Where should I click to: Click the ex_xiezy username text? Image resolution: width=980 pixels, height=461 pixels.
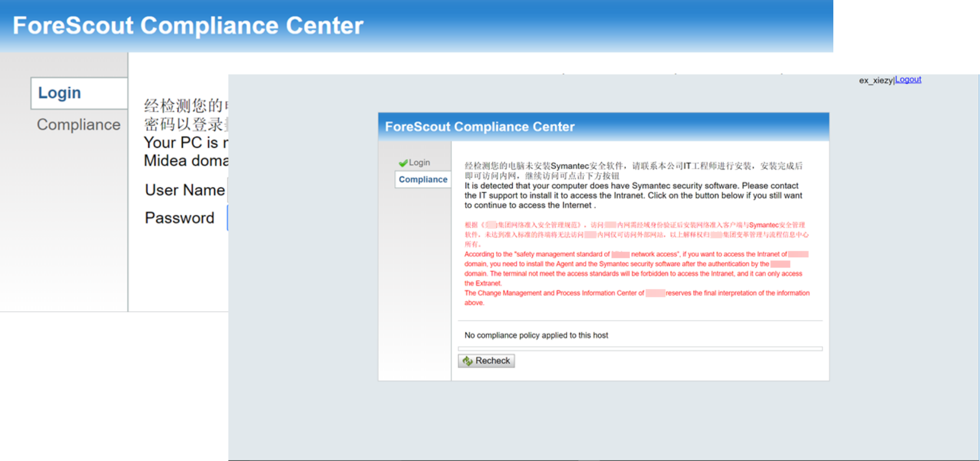[x=875, y=80]
